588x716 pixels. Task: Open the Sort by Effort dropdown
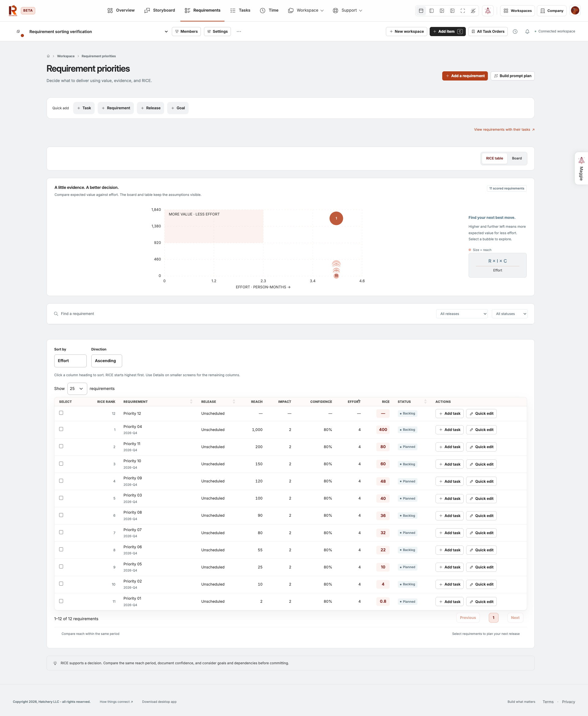click(70, 361)
